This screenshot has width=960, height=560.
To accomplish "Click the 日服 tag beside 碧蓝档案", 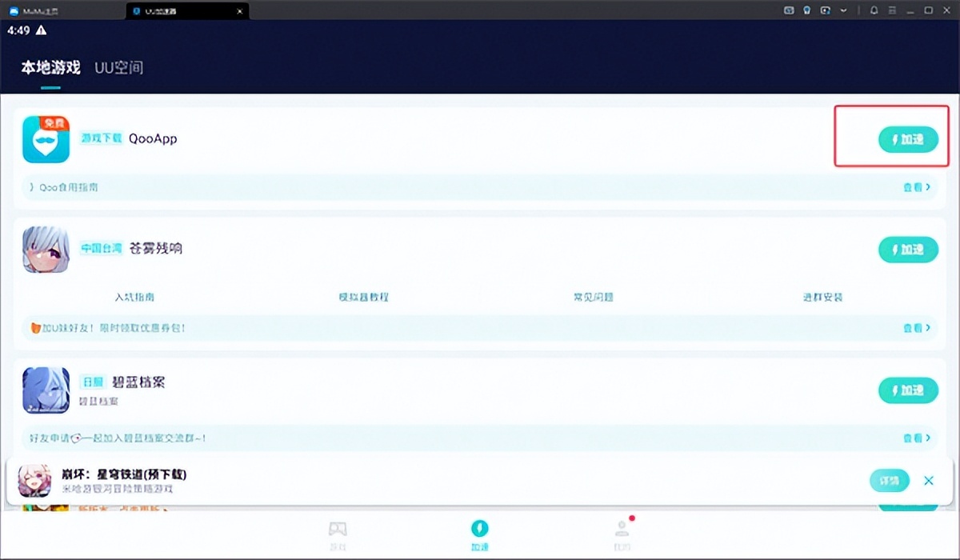I will [92, 382].
